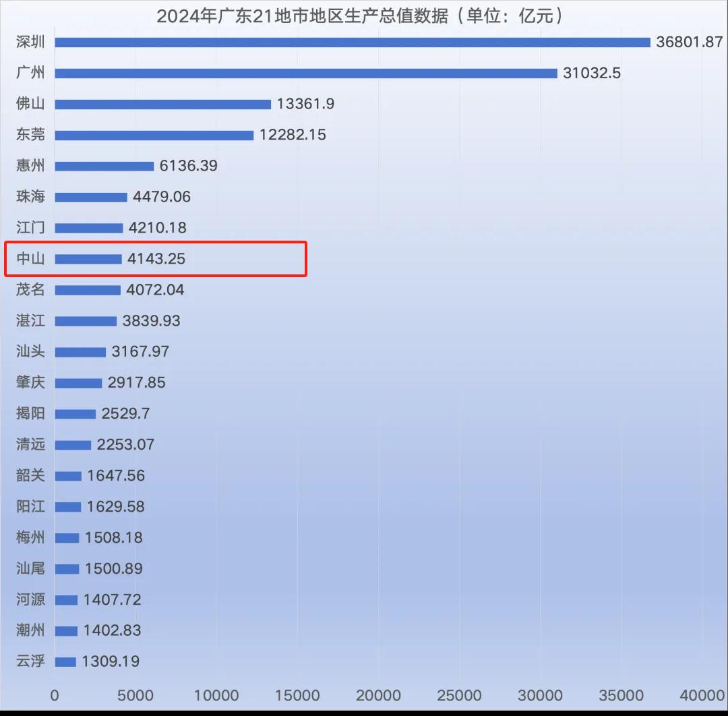The height and width of the screenshot is (716, 728).
Task: Select the 韶关 city label
Action: point(30,475)
